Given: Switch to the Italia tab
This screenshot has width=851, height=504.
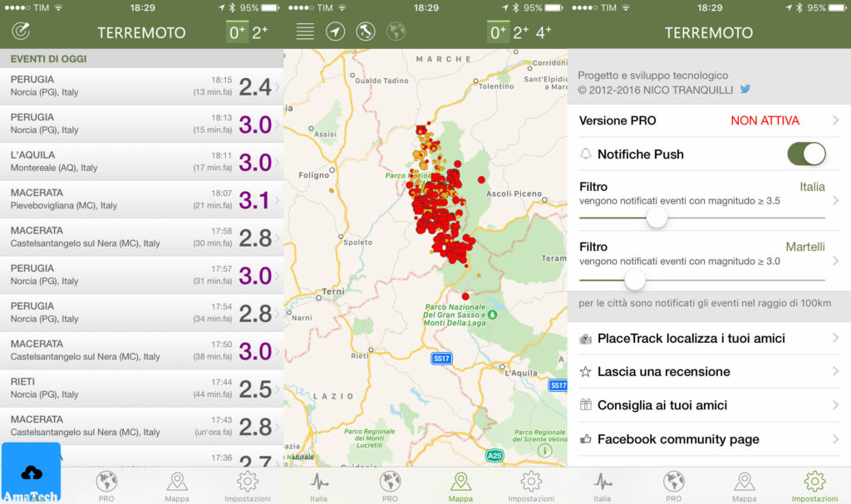Looking at the screenshot, I should 603,482.
